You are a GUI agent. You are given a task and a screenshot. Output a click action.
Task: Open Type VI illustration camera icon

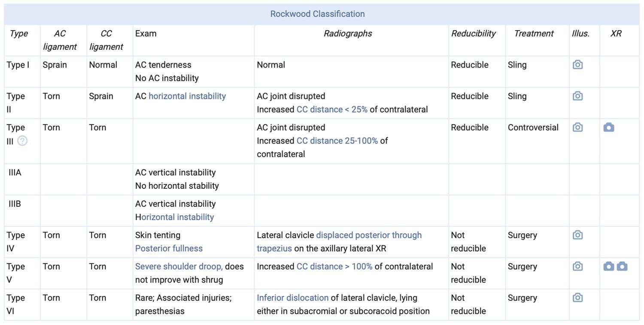[577, 298]
